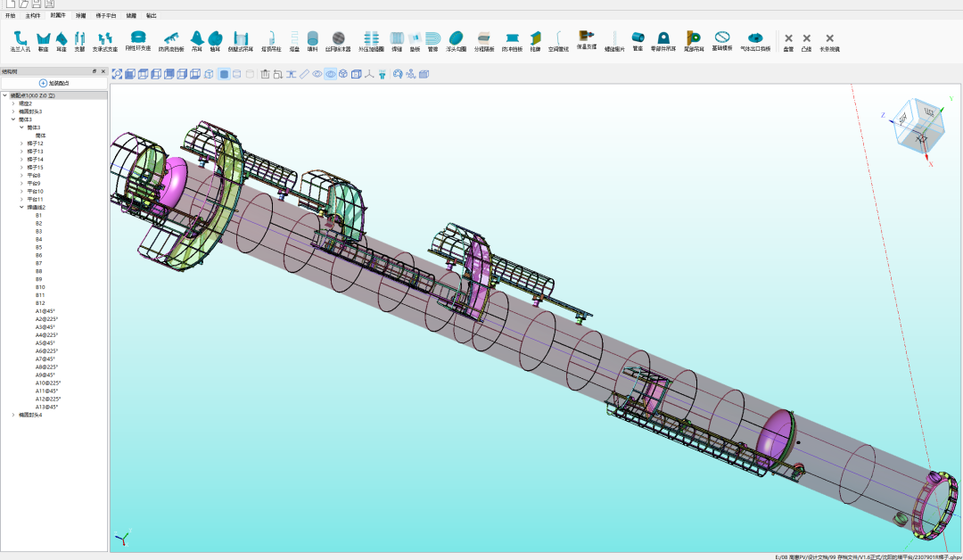
Task: Select the 塔盘 tray tool
Action: [x=294, y=42]
